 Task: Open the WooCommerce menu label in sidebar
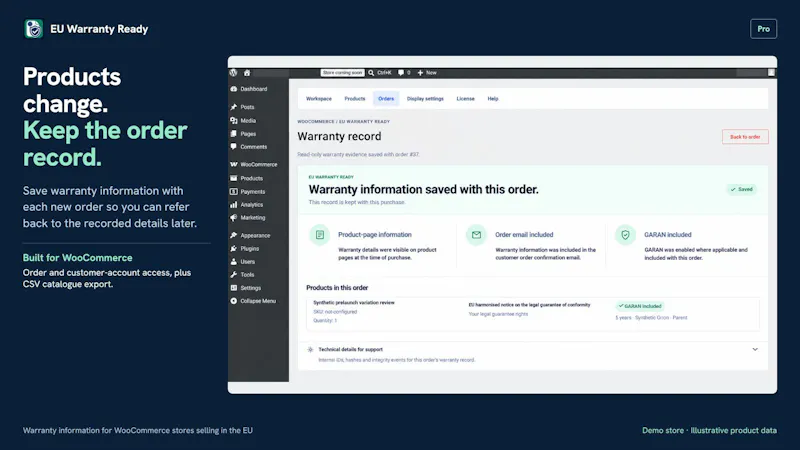click(x=259, y=164)
